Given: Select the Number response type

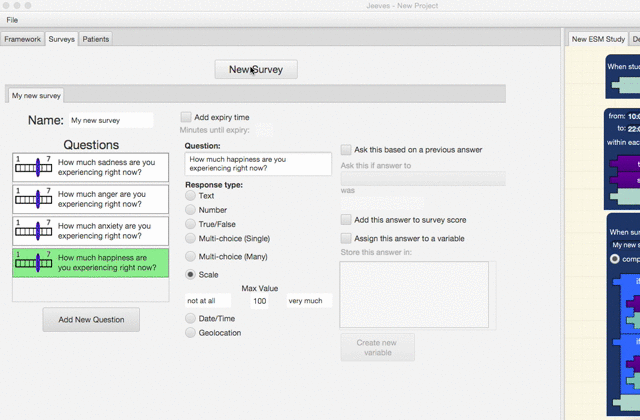Looking at the screenshot, I should [190, 210].
